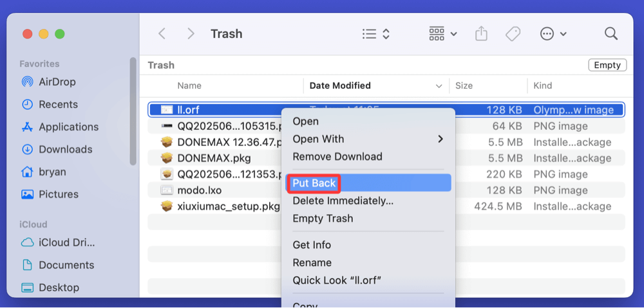Choose Delete Immediately from context menu
Viewport: 644px width, 308px height.
click(368, 201)
